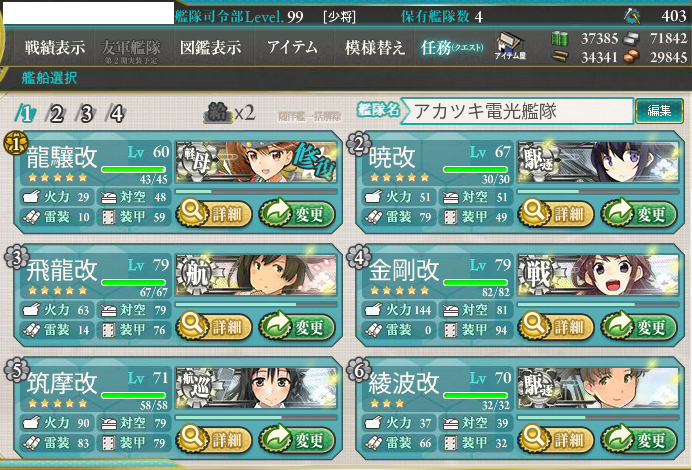692x470 pixels.
Task: View 詳細 for 暁改
Action: pyautogui.click(x=556, y=214)
